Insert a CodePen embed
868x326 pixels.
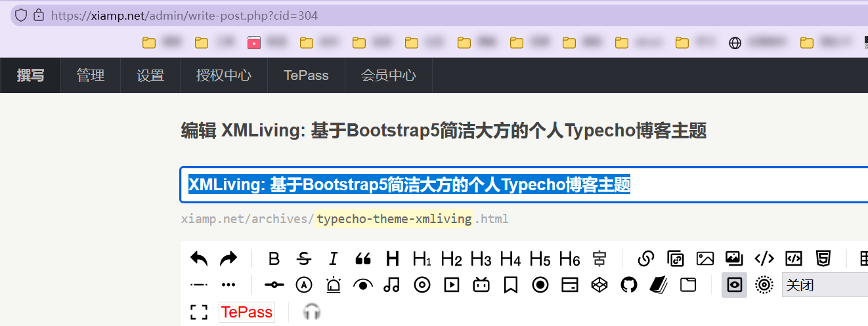(599, 285)
